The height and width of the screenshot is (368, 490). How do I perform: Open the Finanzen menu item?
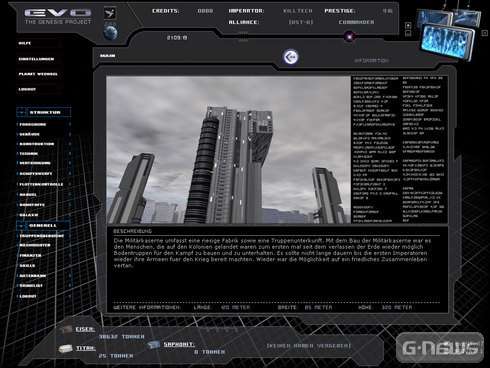[30, 256]
